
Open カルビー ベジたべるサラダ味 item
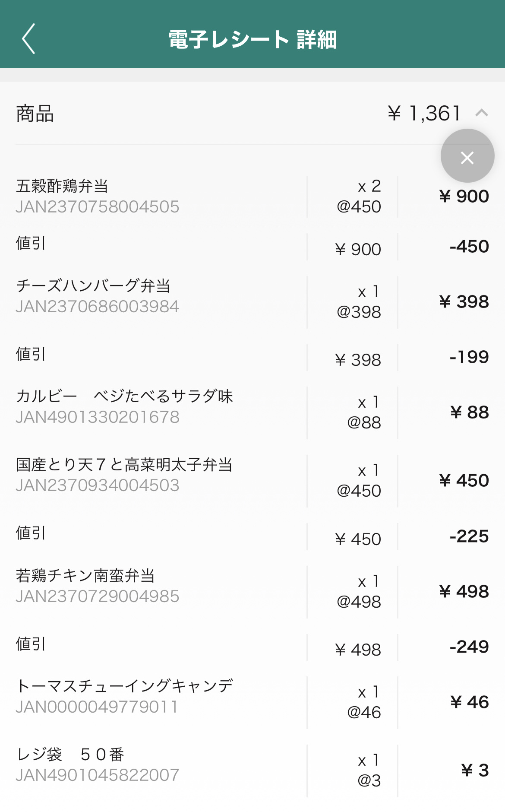(124, 396)
